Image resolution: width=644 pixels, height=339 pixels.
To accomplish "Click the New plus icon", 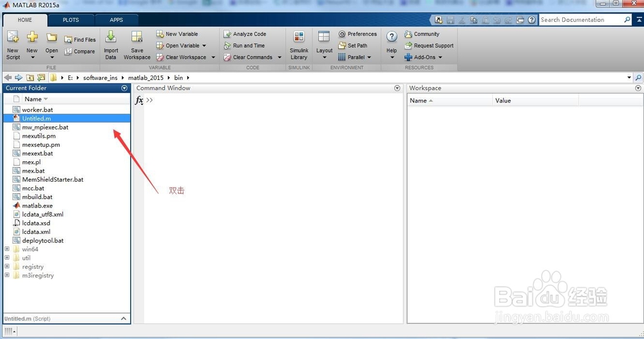I will coord(32,37).
